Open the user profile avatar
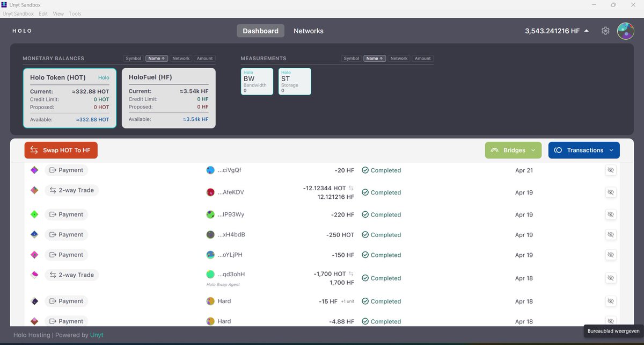The height and width of the screenshot is (345, 644). [x=626, y=31]
